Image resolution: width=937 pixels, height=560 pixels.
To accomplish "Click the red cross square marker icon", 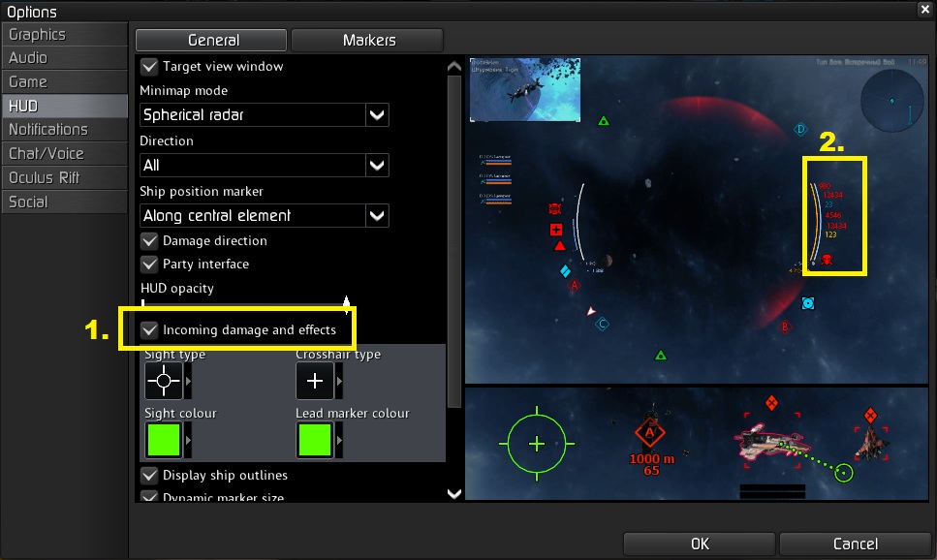I will (x=556, y=230).
